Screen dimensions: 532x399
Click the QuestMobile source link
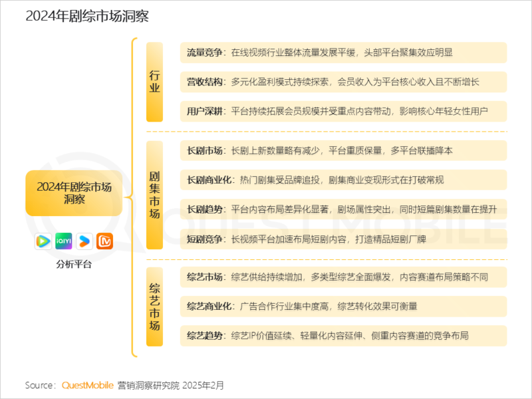[87, 385]
